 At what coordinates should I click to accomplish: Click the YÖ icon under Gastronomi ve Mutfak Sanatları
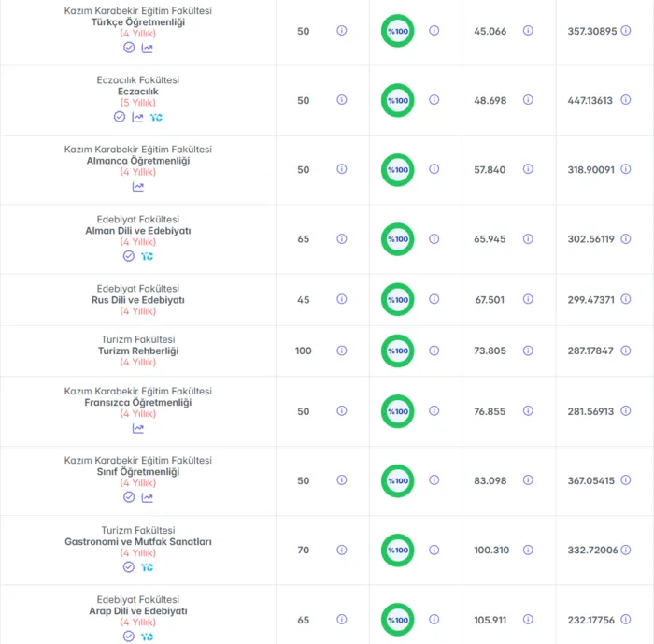coord(147,567)
